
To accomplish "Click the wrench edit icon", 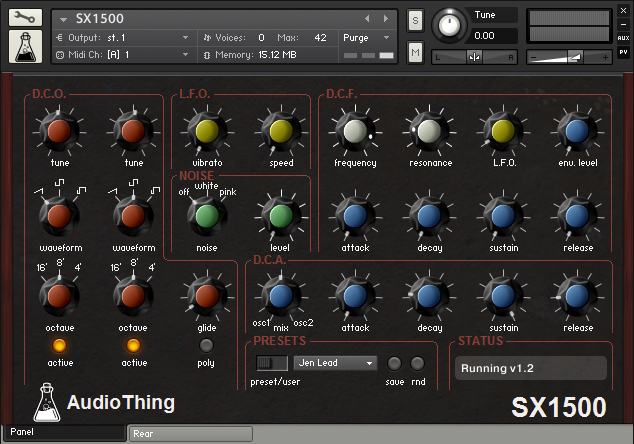I will coord(25,17).
